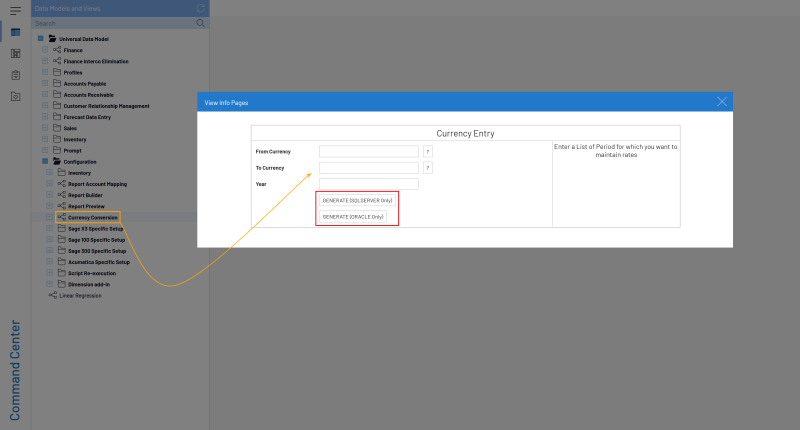Open the bottom folder icon in left rail
The image size is (800, 430).
click(x=15, y=96)
